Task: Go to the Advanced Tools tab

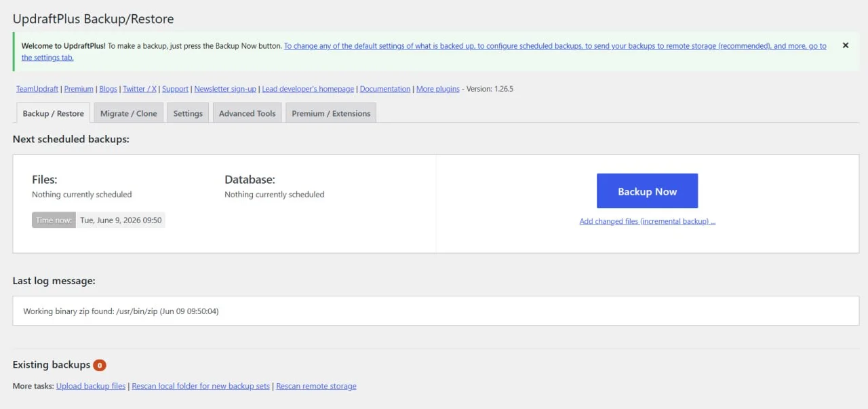Action: tap(248, 113)
